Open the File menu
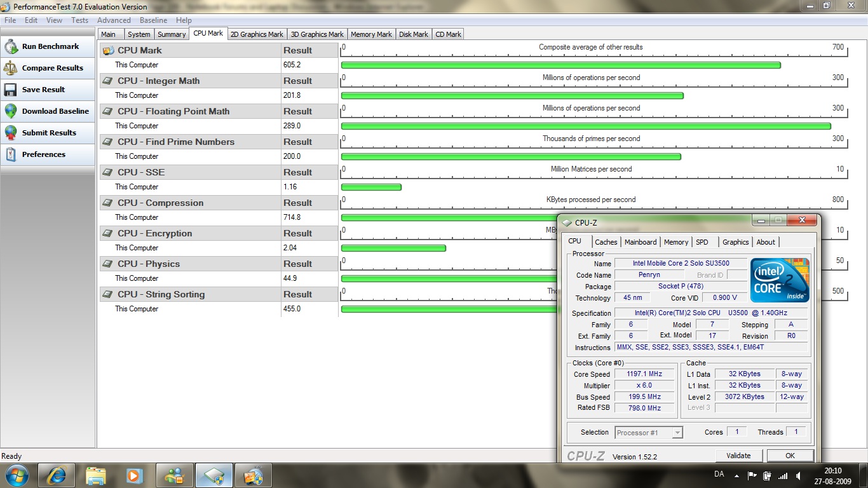 pyautogui.click(x=10, y=20)
